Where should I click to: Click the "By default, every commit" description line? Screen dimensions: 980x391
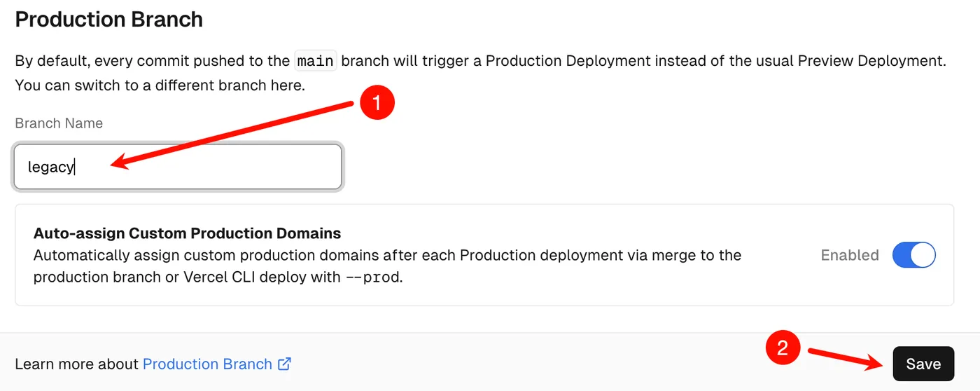tap(154, 61)
